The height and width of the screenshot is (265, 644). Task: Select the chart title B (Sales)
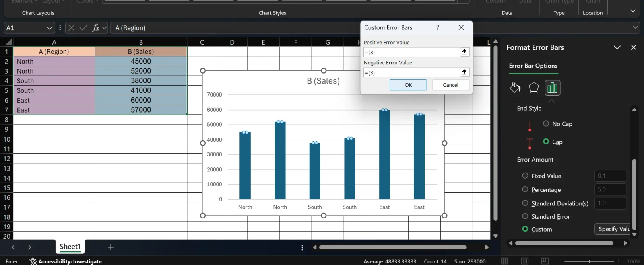point(323,81)
